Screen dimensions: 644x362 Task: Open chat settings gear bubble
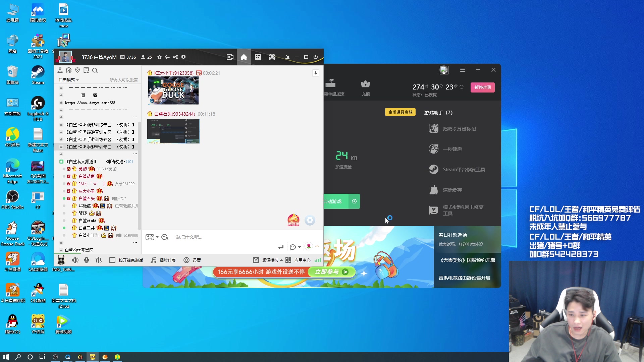click(x=310, y=220)
